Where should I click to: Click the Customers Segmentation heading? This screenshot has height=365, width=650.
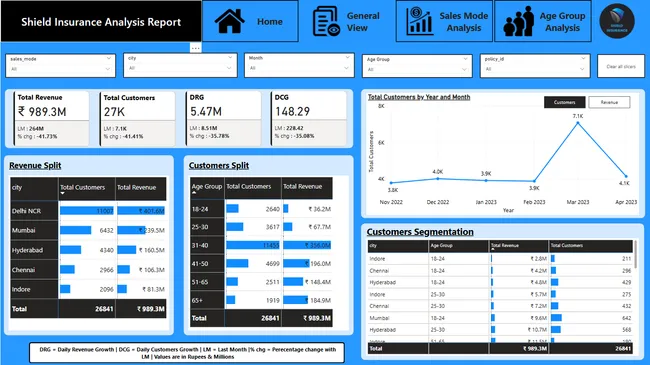tap(420, 232)
